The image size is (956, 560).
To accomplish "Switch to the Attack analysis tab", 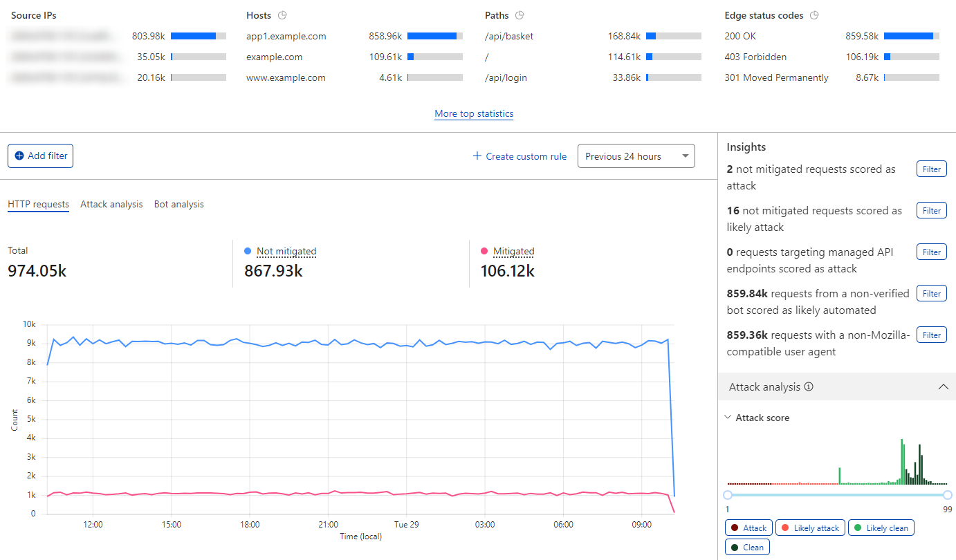I will point(111,204).
